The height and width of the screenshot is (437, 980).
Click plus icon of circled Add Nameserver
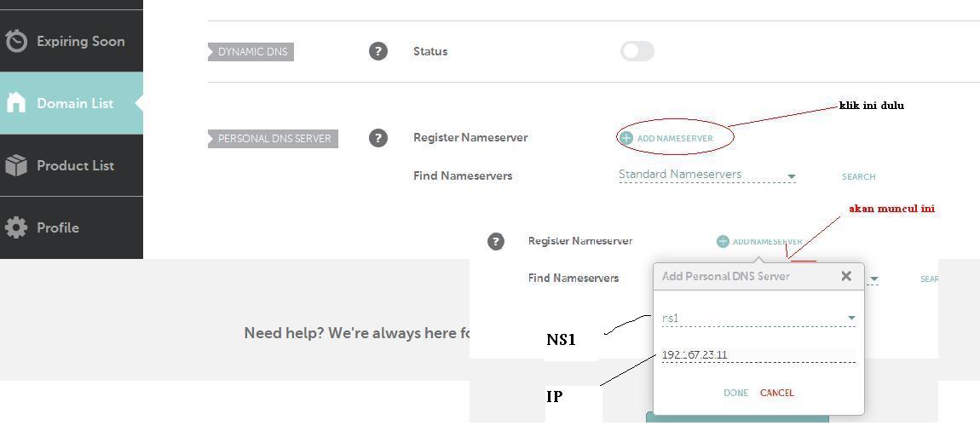[626, 138]
